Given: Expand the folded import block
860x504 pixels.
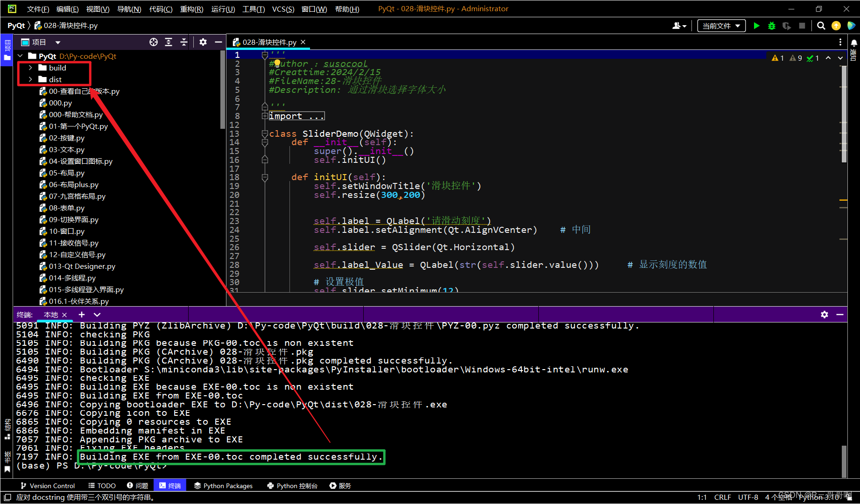Looking at the screenshot, I should tap(265, 116).
